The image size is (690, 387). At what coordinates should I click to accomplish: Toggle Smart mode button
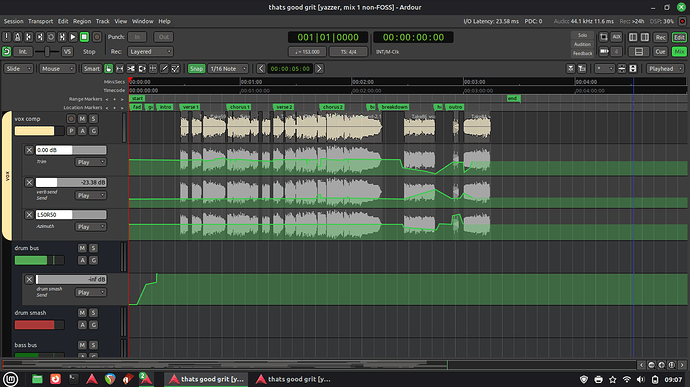tap(92, 69)
